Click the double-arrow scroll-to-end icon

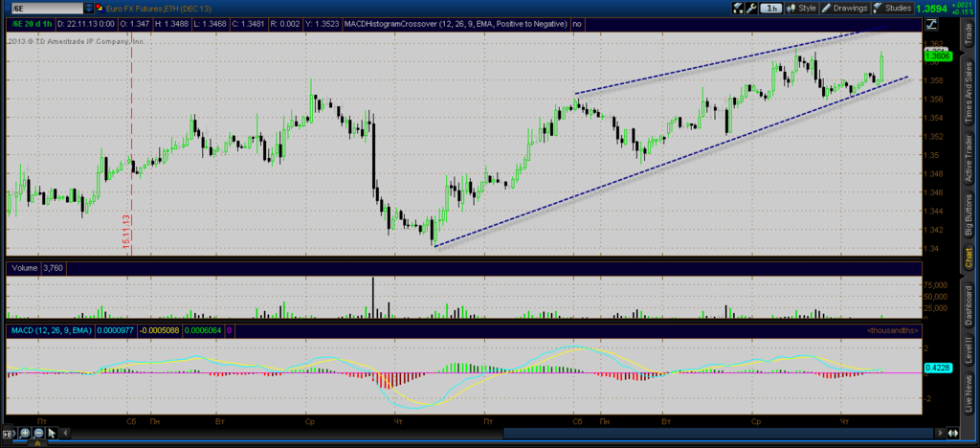[953, 433]
